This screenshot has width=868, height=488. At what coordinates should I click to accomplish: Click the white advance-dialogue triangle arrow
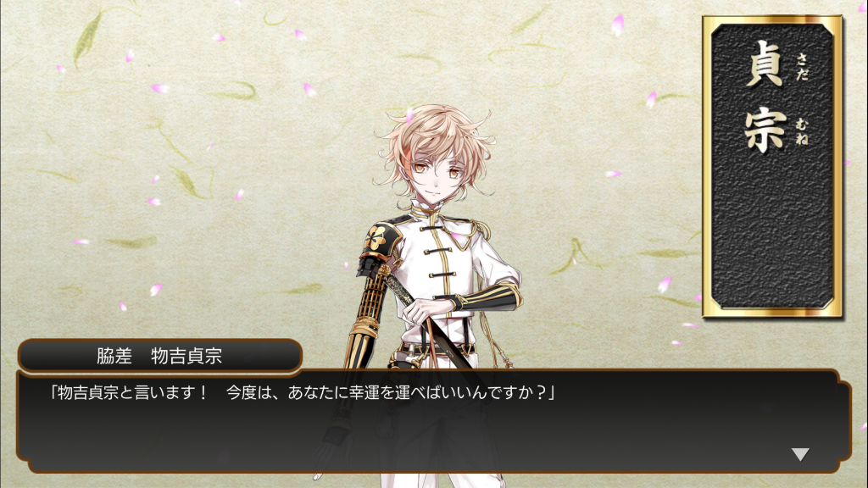pos(800,454)
